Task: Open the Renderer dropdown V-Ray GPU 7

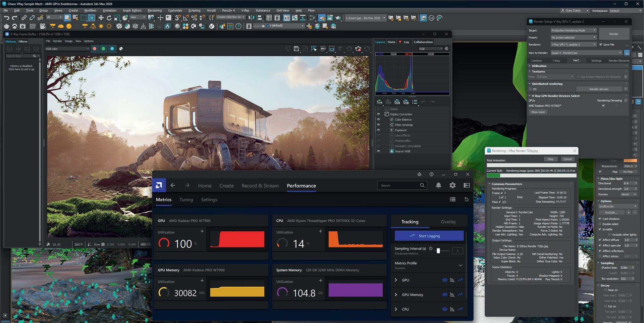Action: 574,44
